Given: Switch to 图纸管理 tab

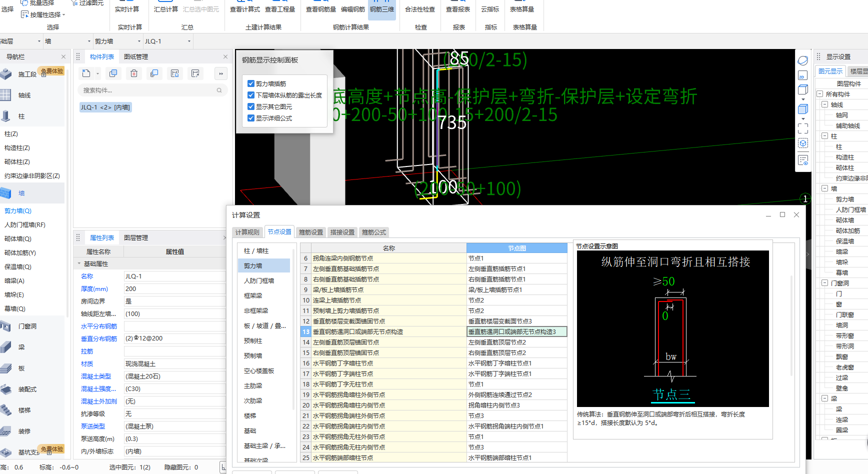Looking at the screenshot, I should pyautogui.click(x=136, y=57).
